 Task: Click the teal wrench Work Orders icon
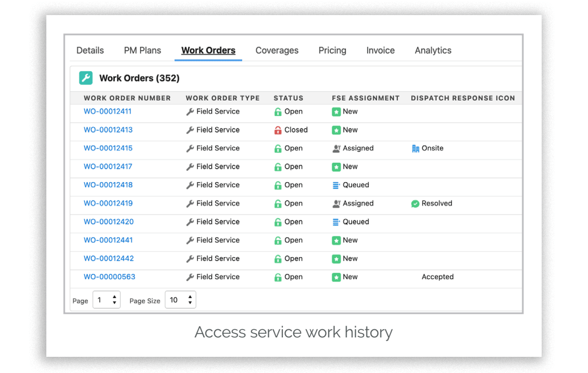(86, 78)
